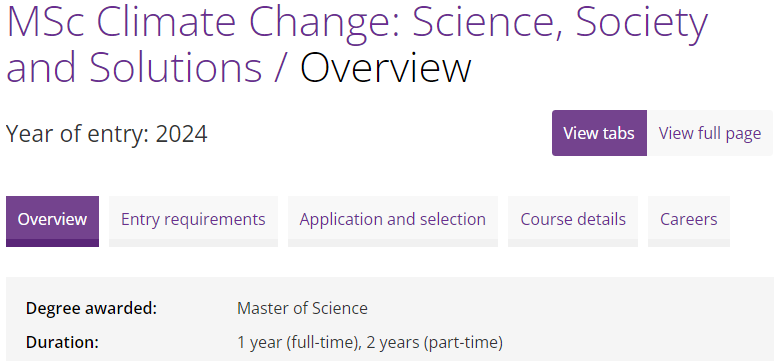Select the Degree awarded label

(x=91, y=308)
